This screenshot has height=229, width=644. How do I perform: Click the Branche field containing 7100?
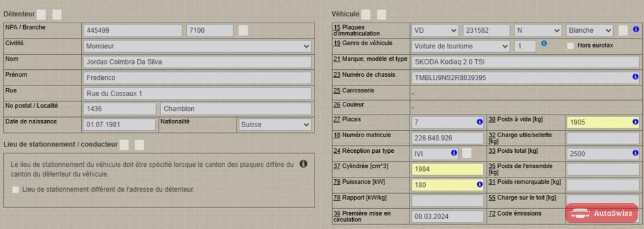(x=210, y=30)
